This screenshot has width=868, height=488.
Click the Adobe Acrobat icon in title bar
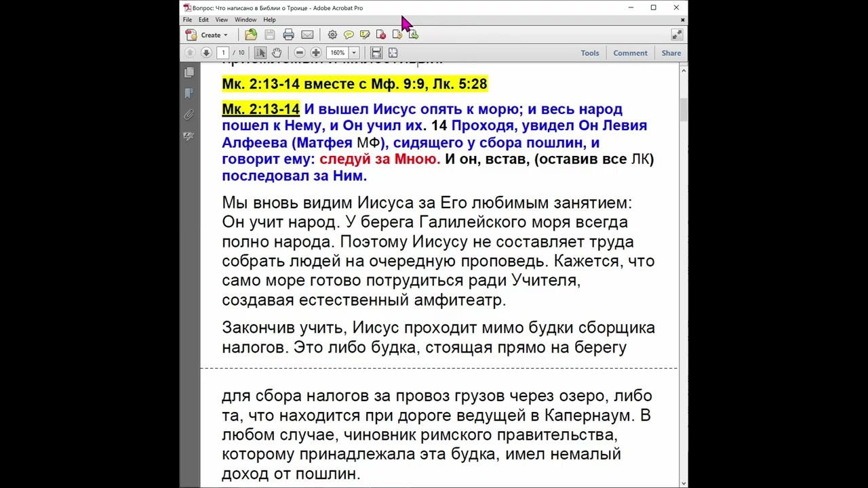(187, 7)
